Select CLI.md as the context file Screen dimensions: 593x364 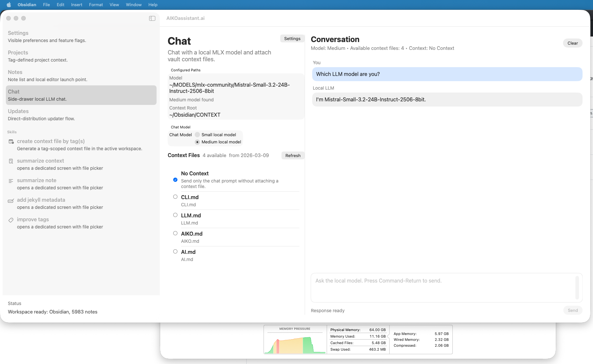[x=175, y=197]
